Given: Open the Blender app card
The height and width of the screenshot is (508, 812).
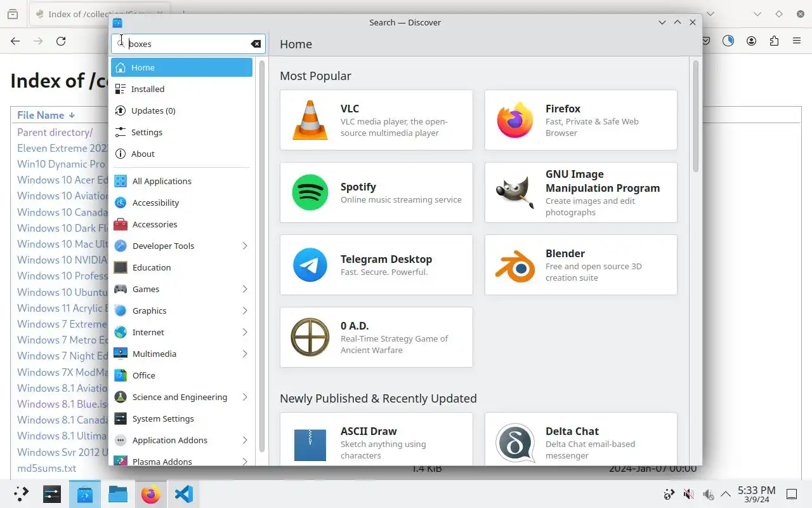Looking at the screenshot, I should pyautogui.click(x=581, y=265).
